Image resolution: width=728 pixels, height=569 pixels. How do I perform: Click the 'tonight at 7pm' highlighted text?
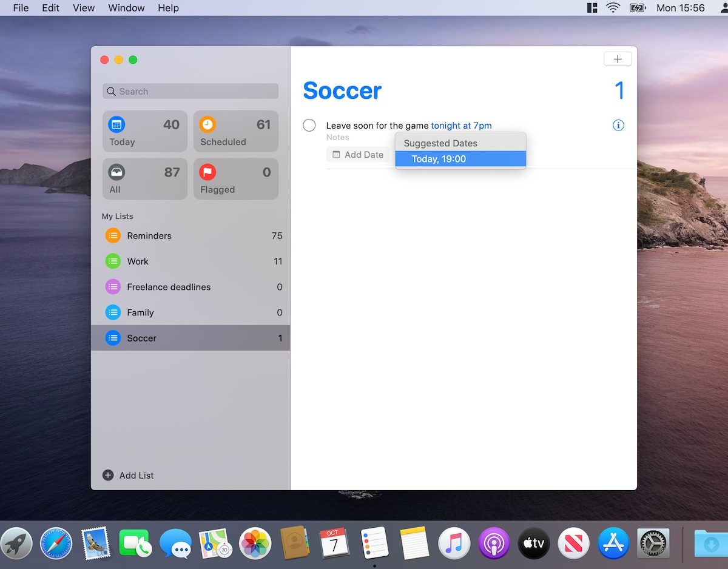[x=461, y=126]
